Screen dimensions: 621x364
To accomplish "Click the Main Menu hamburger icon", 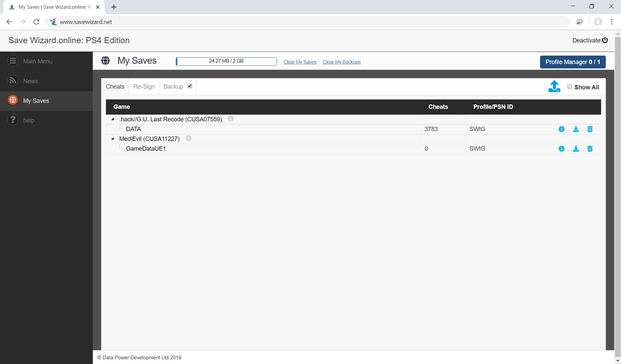I will tap(13, 61).
